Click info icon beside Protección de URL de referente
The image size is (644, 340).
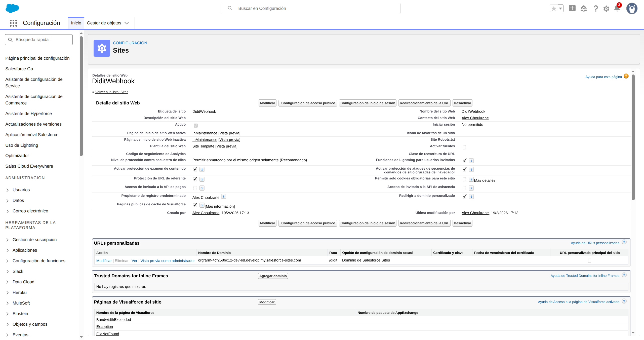[202, 179]
